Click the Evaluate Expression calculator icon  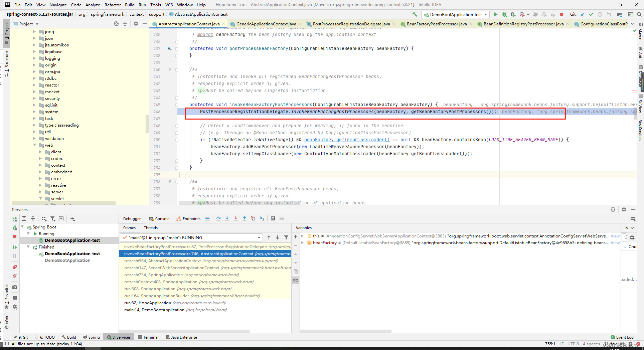(273, 218)
